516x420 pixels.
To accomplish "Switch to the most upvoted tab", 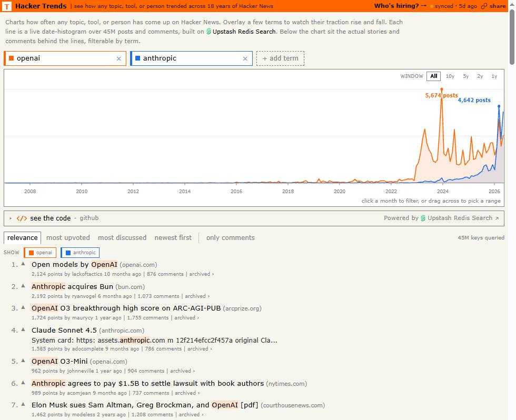I will point(68,238).
